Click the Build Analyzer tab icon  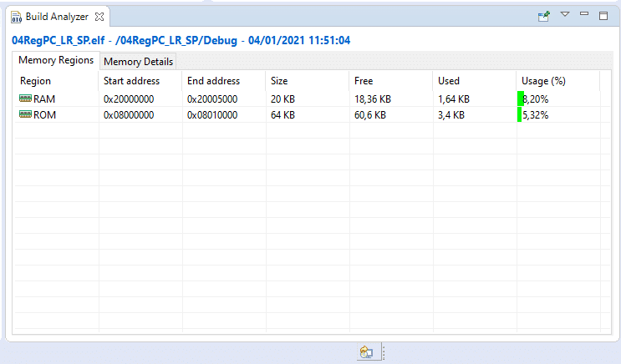point(16,16)
